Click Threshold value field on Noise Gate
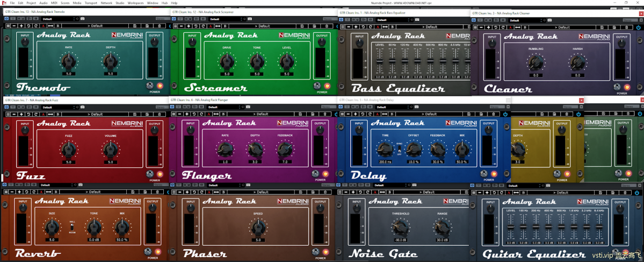The image size is (644, 262). pyautogui.click(x=400, y=240)
